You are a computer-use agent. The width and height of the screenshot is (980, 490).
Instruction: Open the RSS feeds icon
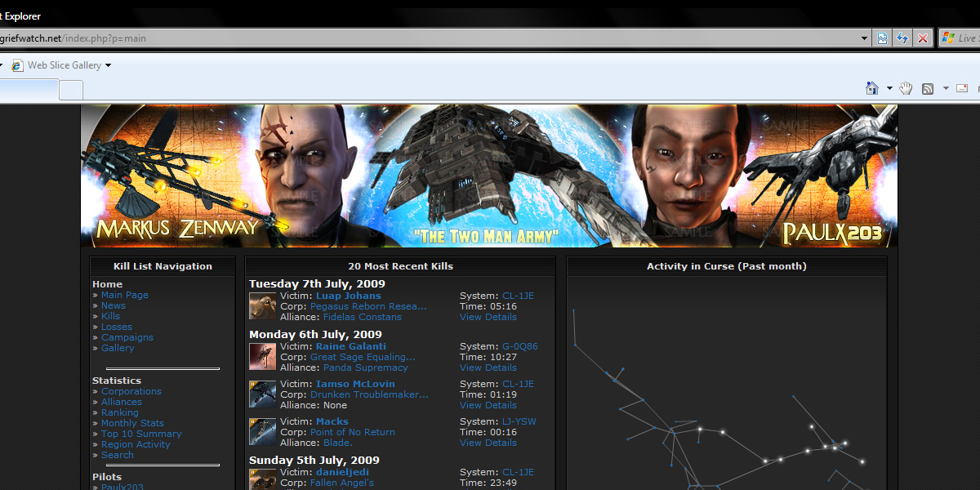pyautogui.click(x=928, y=88)
